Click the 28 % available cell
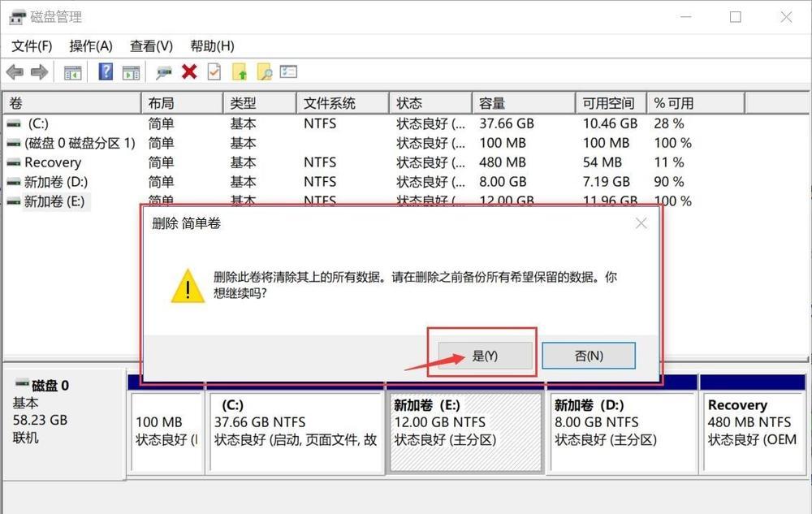The height and width of the screenshot is (514, 812). [669, 123]
